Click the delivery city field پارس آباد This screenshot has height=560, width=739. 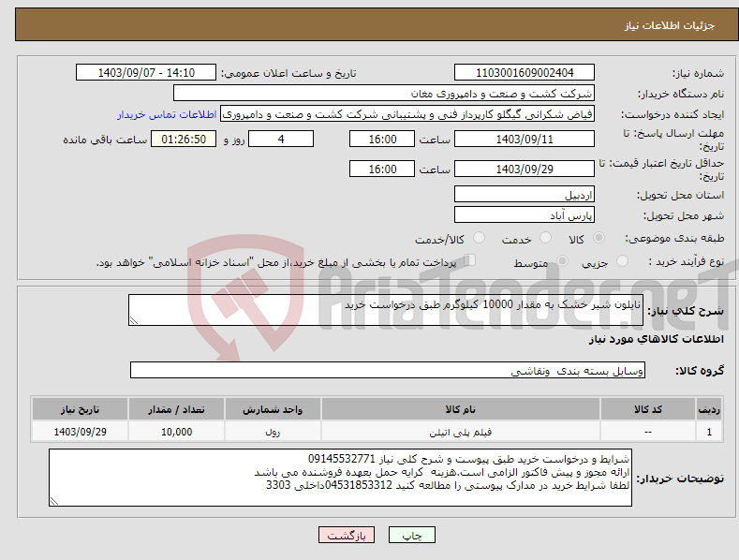525,215
